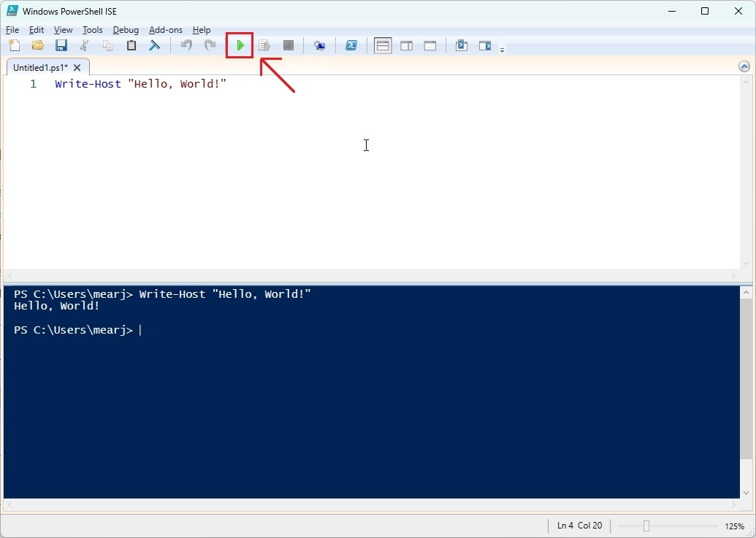Adjust the 125% zoom slider
The image size is (756, 538).
(x=646, y=526)
